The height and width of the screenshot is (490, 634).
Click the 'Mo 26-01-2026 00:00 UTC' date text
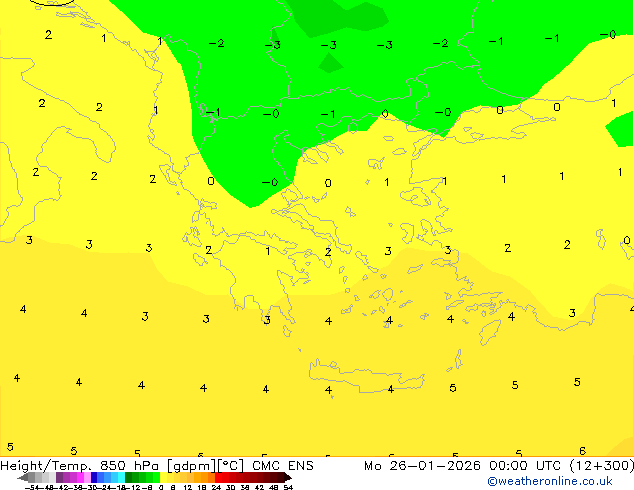pos(462,466)
